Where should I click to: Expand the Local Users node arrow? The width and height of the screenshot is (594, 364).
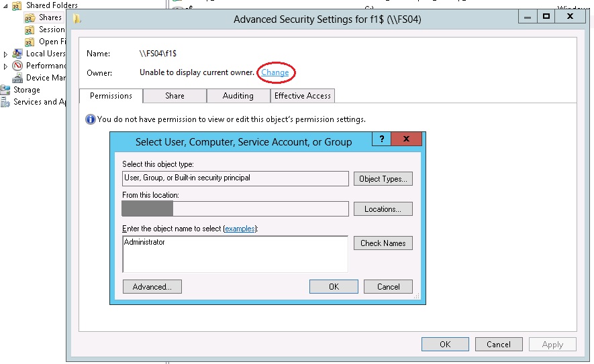5,54
